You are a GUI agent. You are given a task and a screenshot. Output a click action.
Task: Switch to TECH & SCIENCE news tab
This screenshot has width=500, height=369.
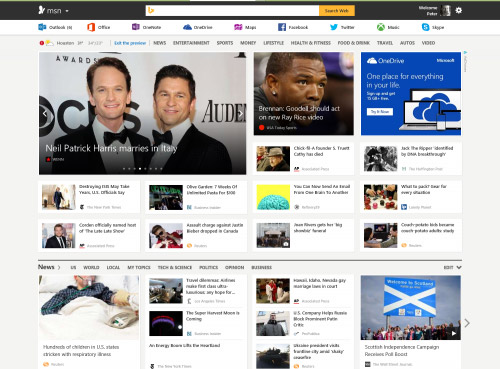(175, 267)
